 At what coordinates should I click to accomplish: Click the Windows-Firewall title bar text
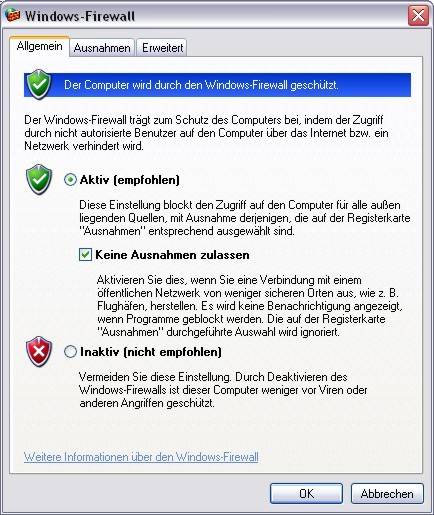click(x=80, y=16)
